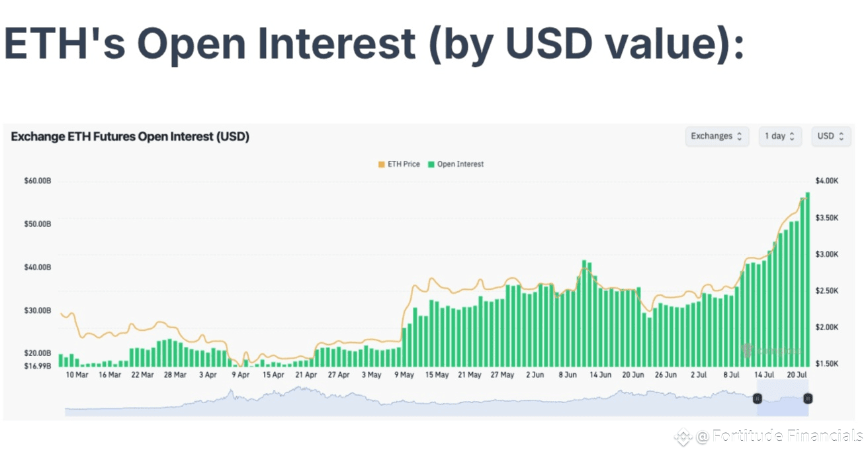Click the 9 May date label
The image size is (868, 454).
(x=404, y=375)
